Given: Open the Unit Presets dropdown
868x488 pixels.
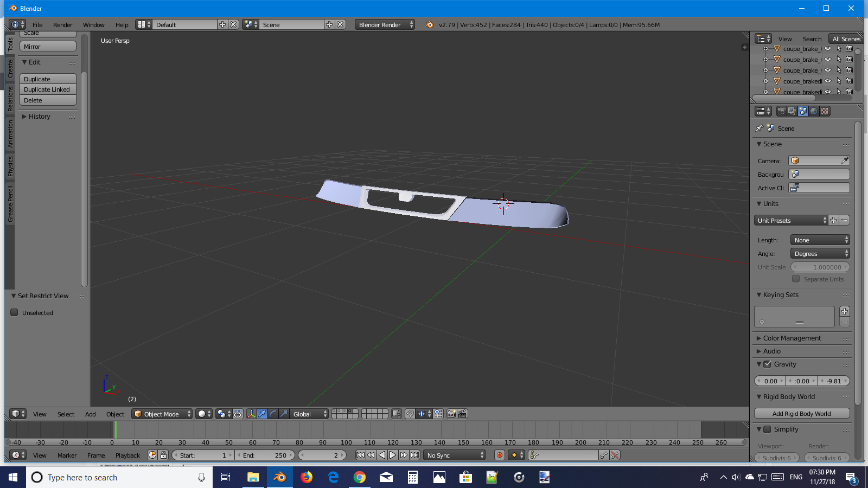Looking at the screenshot, I should (791, 220).
